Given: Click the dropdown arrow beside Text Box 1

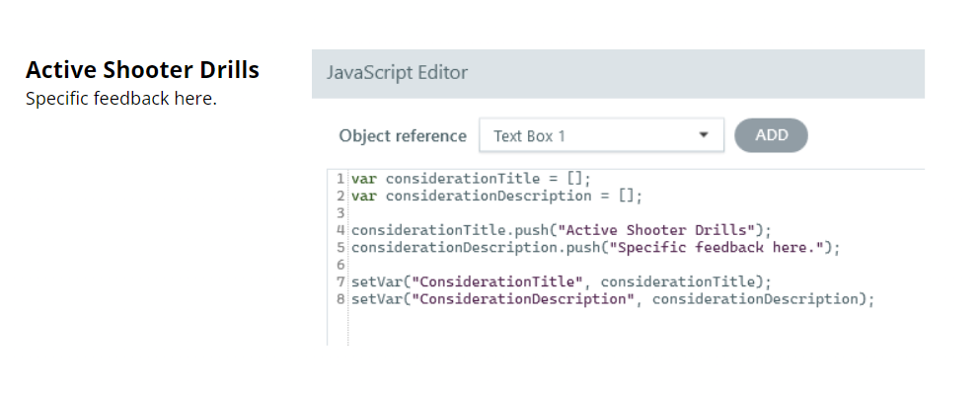Looking at the screenshot, I should (x=704, y=136).
